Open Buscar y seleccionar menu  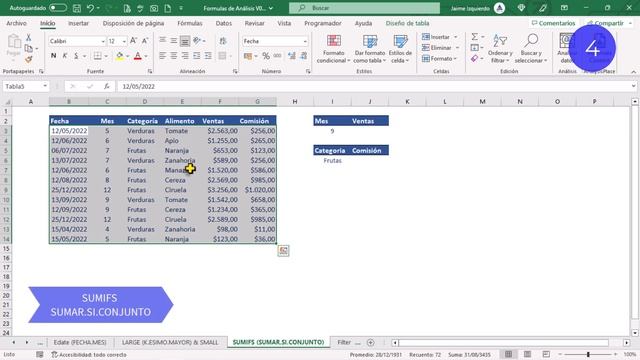tap(531, 49)
